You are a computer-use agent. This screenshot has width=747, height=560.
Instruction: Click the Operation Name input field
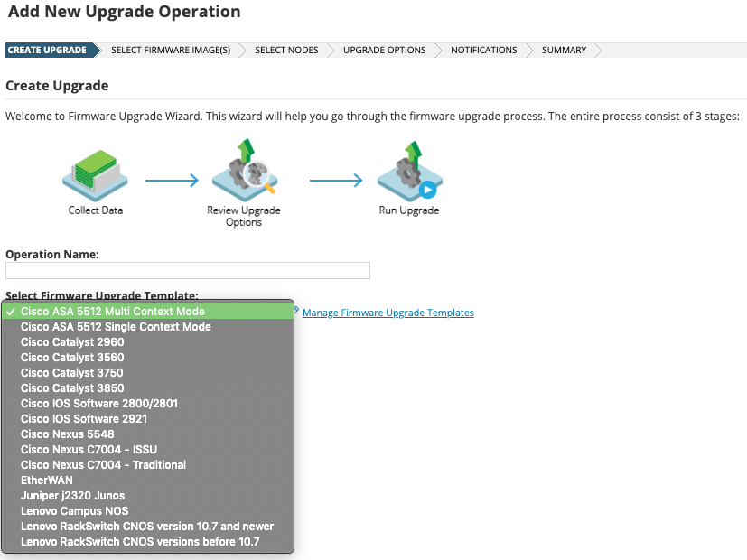(x=188, y=270)
